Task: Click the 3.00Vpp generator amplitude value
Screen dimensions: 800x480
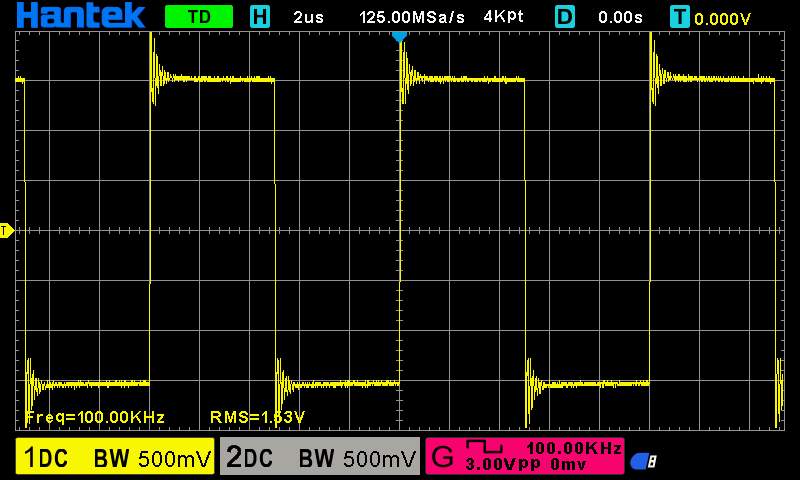Action: point(503,465)
